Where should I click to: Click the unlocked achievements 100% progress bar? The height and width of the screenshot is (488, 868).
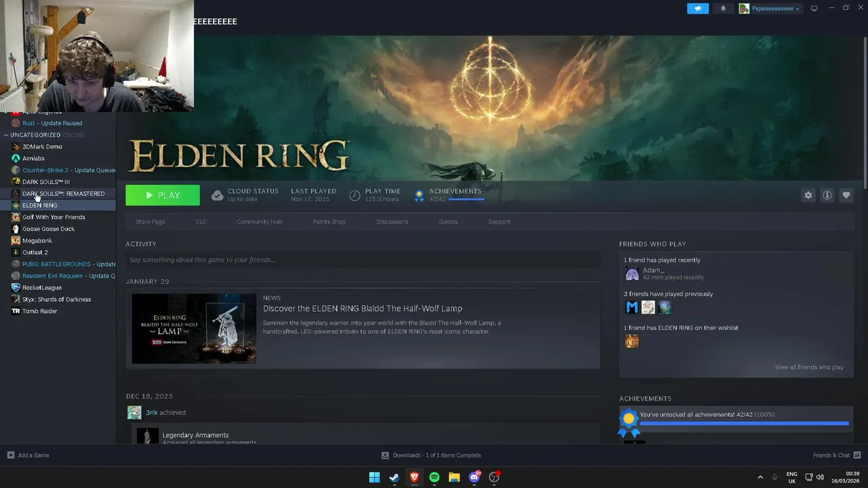(x=744, y=424)
